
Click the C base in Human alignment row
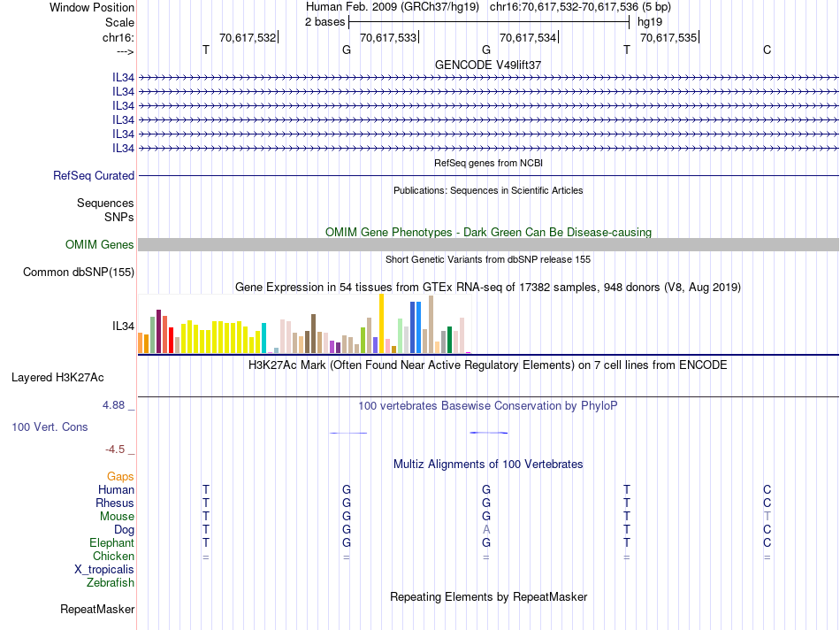tap(767, 489)
